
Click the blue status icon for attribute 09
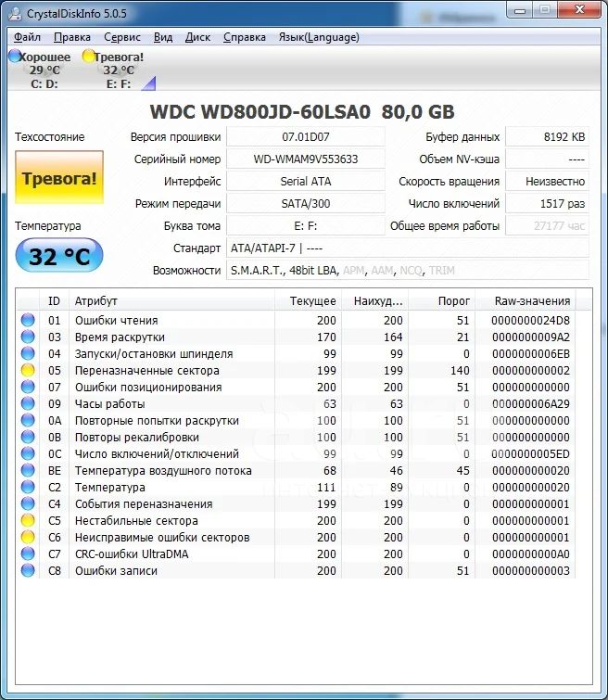28,403
